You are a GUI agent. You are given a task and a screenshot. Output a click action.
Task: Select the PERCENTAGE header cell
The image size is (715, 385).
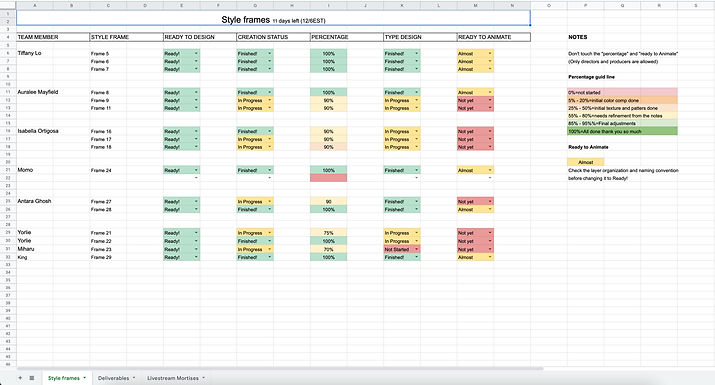[347, 37]
